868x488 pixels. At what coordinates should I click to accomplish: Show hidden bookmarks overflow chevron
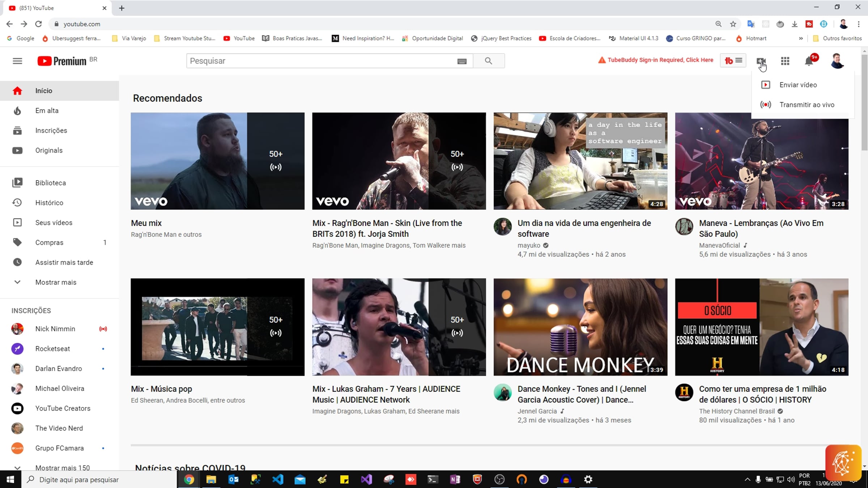click(801, 38)
